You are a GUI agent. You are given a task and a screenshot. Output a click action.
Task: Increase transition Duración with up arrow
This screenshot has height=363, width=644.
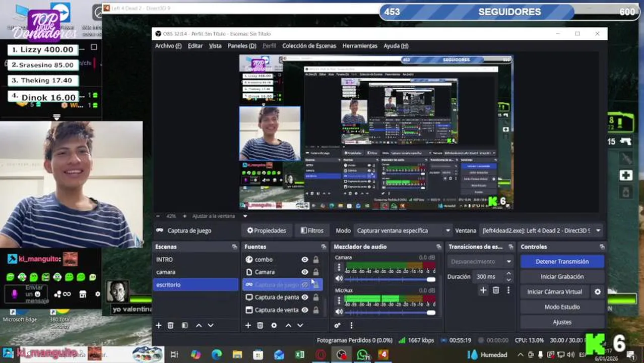point(508,274)
